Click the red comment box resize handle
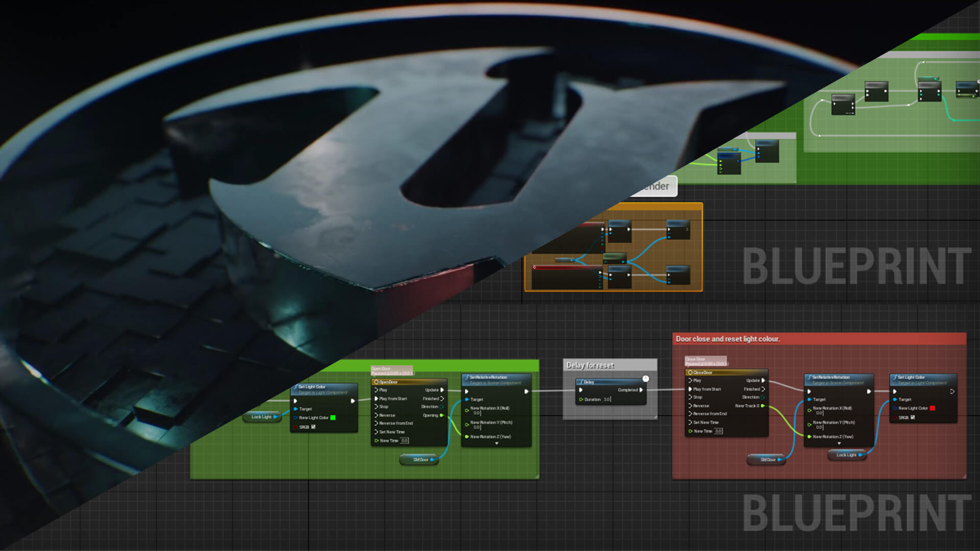Image resolution: width=980 pixels, height=551 pixels. tap(964, 476)
